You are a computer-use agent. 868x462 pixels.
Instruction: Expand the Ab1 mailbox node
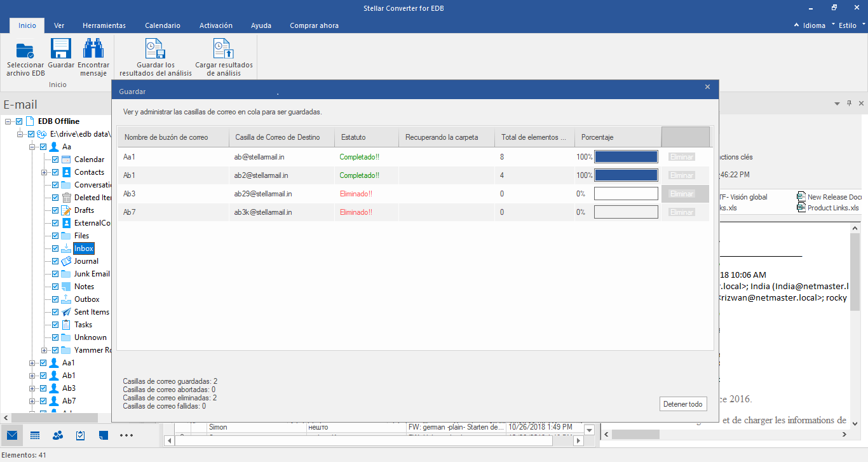point(32,376)
